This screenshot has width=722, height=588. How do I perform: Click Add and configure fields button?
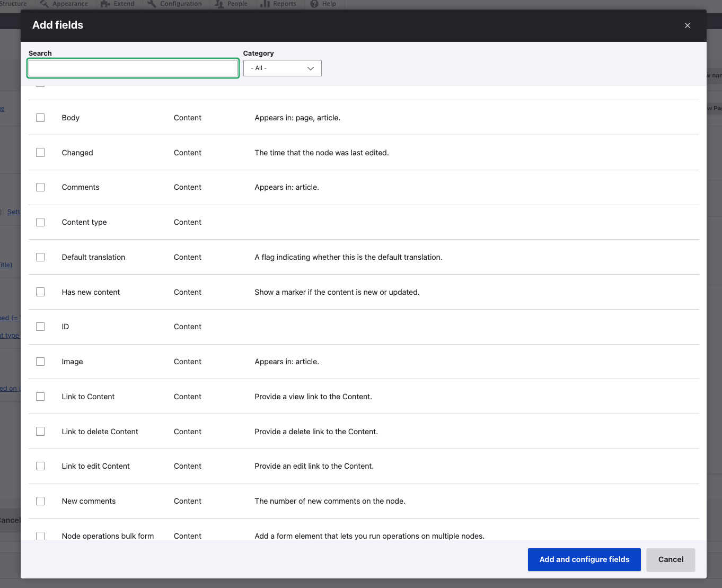coord(584,559)
